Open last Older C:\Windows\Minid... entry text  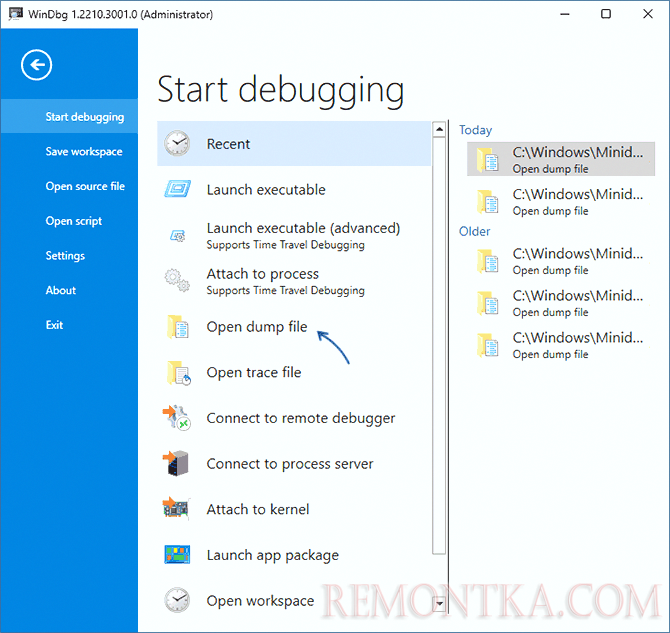click(x=578, y=338)
